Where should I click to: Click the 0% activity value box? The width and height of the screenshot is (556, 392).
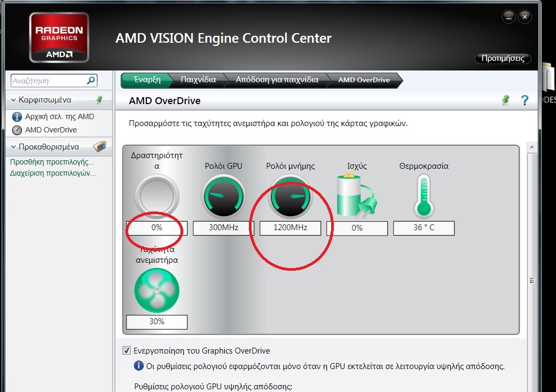click(156, 228)
